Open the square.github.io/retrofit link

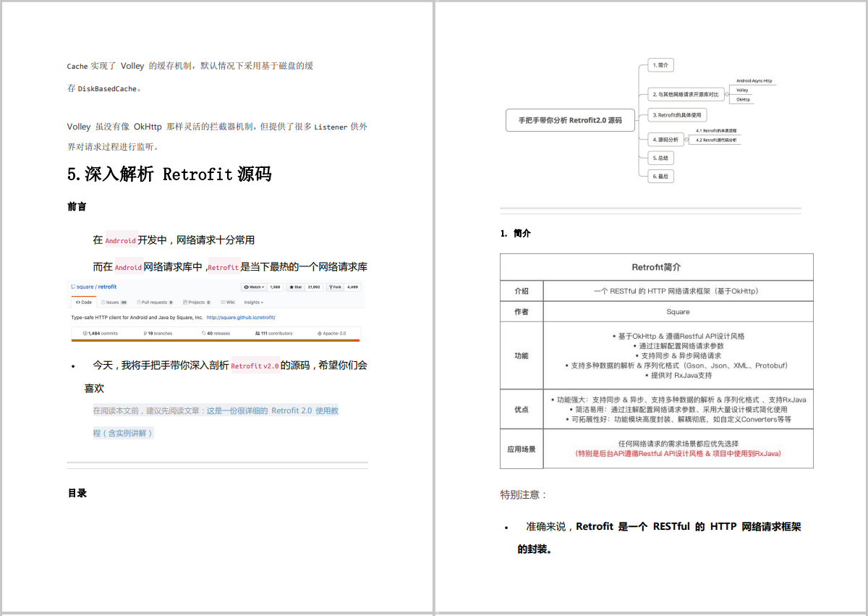pos(241,317)
